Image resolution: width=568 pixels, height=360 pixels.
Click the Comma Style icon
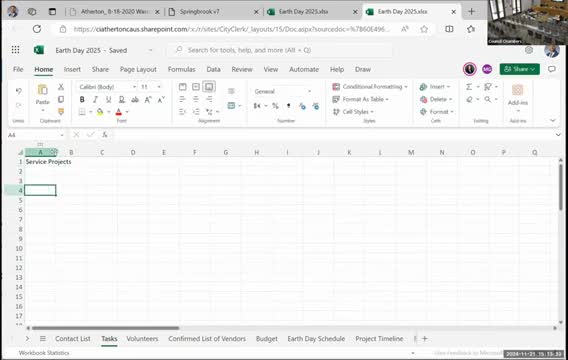click(x=289, y=106)
